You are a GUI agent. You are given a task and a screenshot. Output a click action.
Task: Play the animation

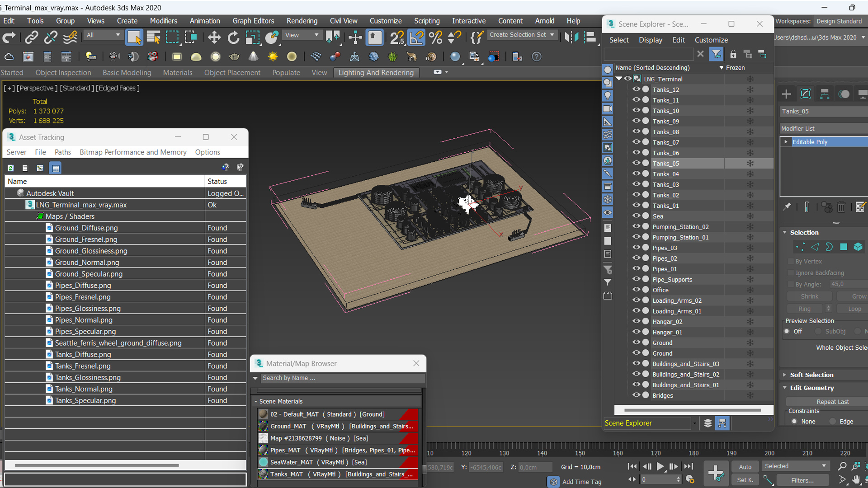[660, 466]
